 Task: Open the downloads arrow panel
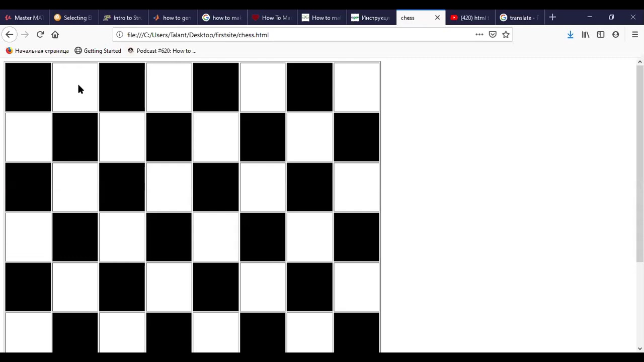click(570, 35)
